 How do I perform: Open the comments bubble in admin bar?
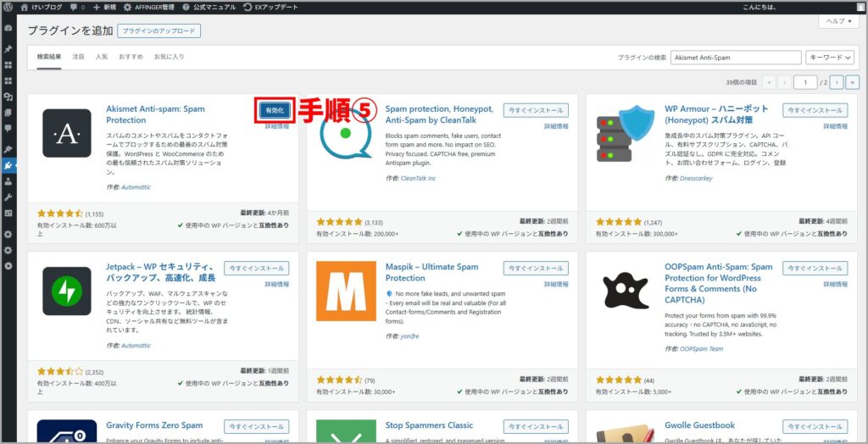tap(76, 6)
